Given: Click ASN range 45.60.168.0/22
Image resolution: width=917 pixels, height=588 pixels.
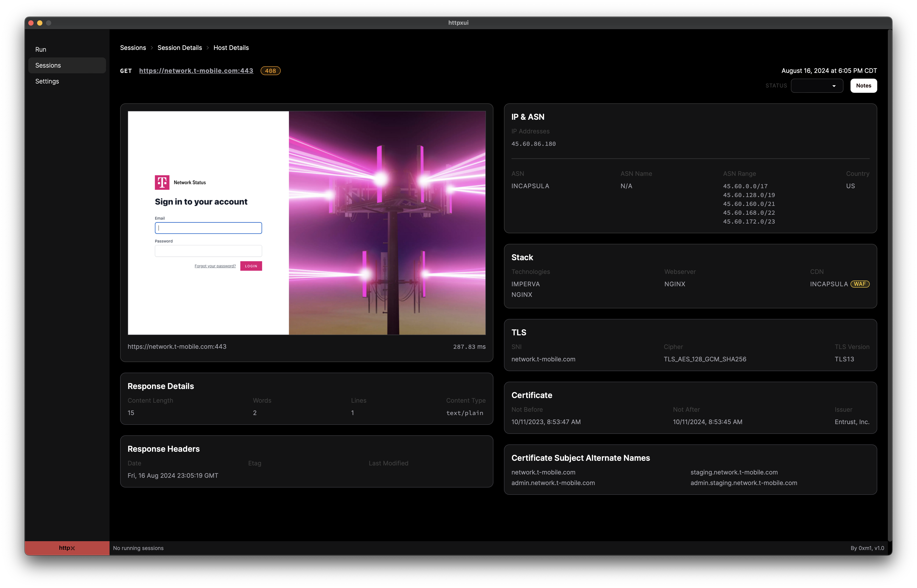Looking at the screenshot, I should click(x=749, y=213).
